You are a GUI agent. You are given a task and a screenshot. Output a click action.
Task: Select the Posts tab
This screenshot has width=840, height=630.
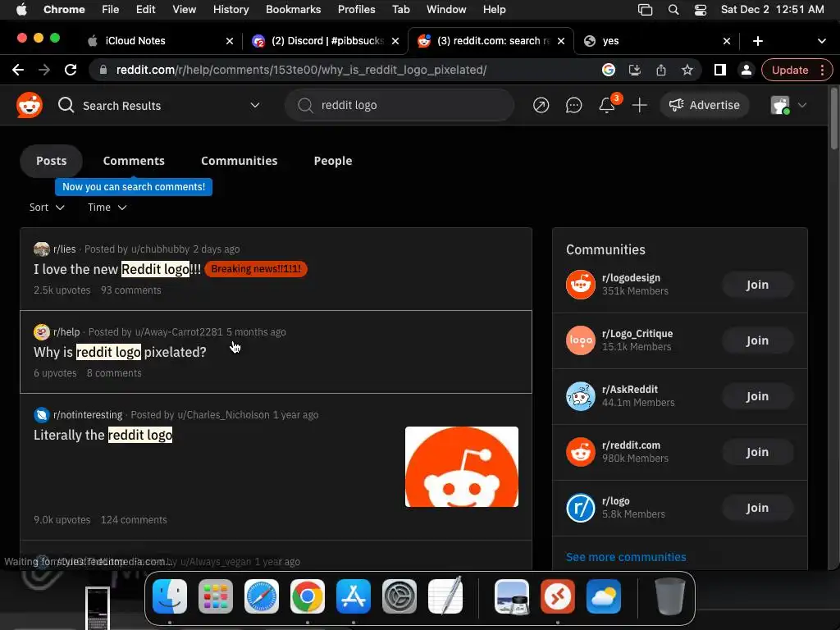pos(52,161)
